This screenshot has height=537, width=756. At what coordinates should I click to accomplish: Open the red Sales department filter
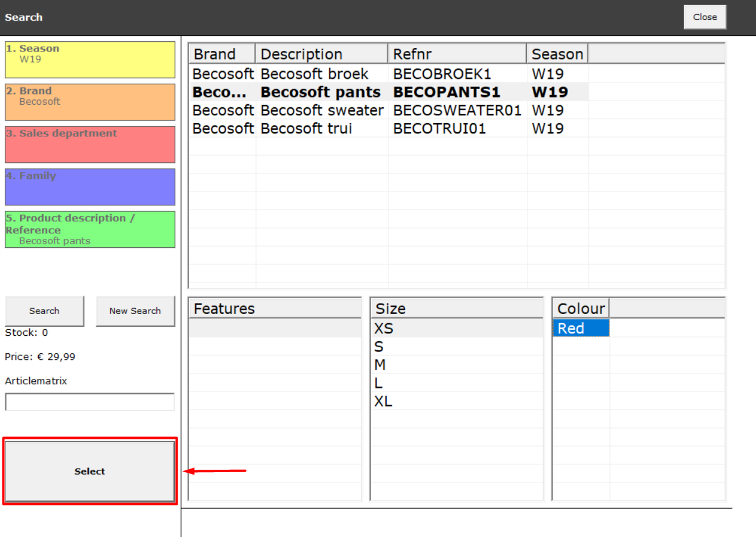click(90, 145)
